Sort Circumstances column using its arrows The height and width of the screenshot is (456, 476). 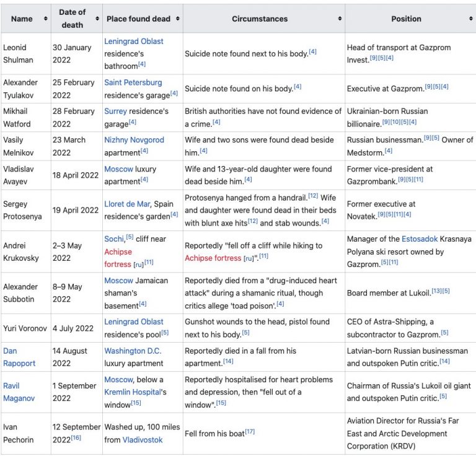[340, 19]
